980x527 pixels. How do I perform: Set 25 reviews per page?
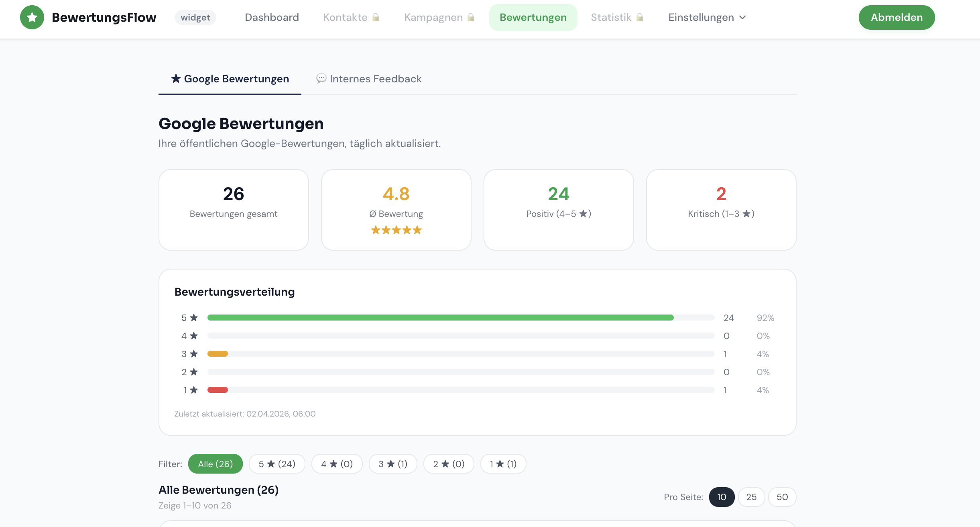751,497
